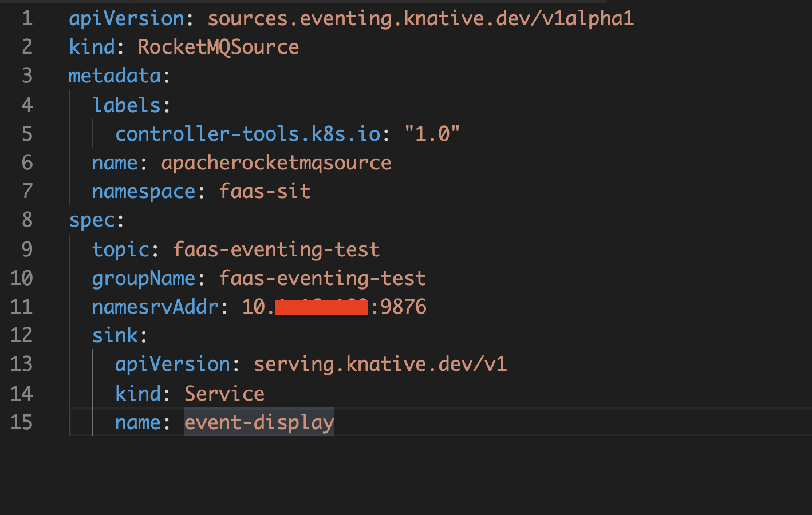The image size is (812, 515).
Task: Click the spec key
Action: pos(92,220)
